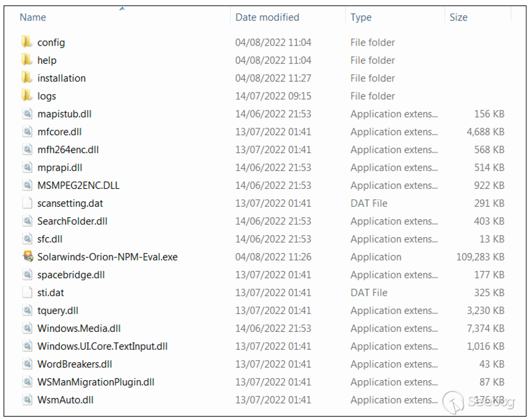Image resolution: width=532 pixels, height=419 pixels.
Task: Click the scansetting.dat file icon
Action: [x=27, y=203]
